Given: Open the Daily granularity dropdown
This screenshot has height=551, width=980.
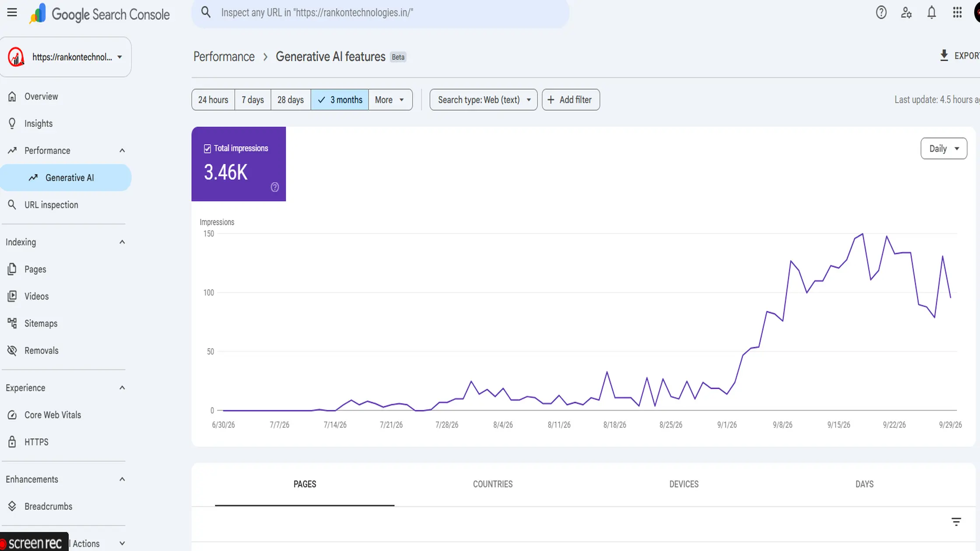Looking at the screenshot, I should pos(944,149).
